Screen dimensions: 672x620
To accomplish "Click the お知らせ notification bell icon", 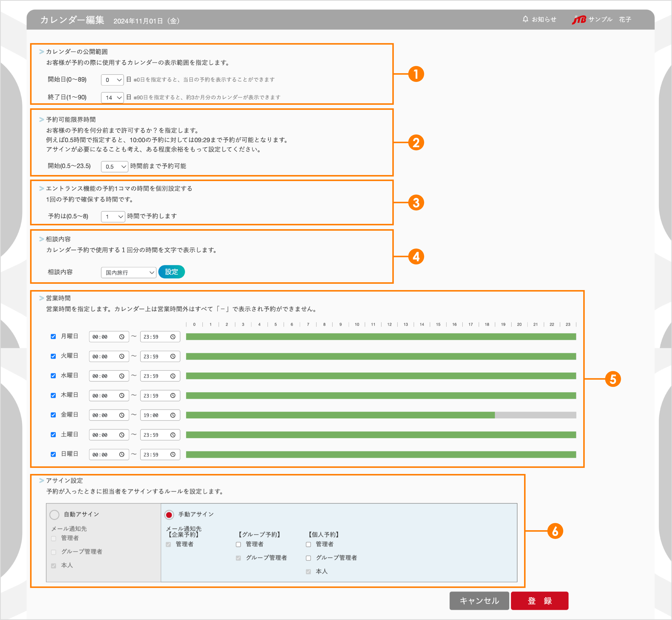I will [525, 19].
